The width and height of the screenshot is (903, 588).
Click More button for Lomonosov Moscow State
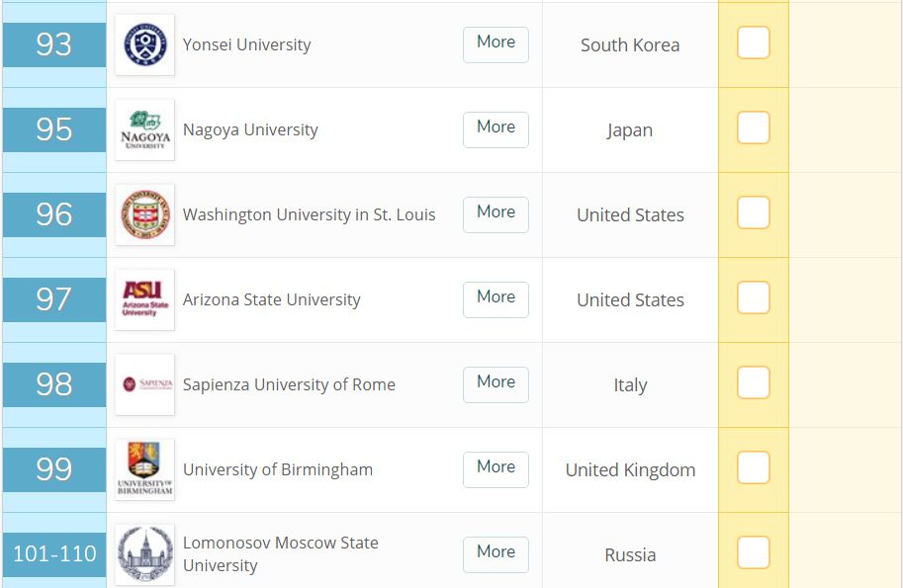coord(496,554)
